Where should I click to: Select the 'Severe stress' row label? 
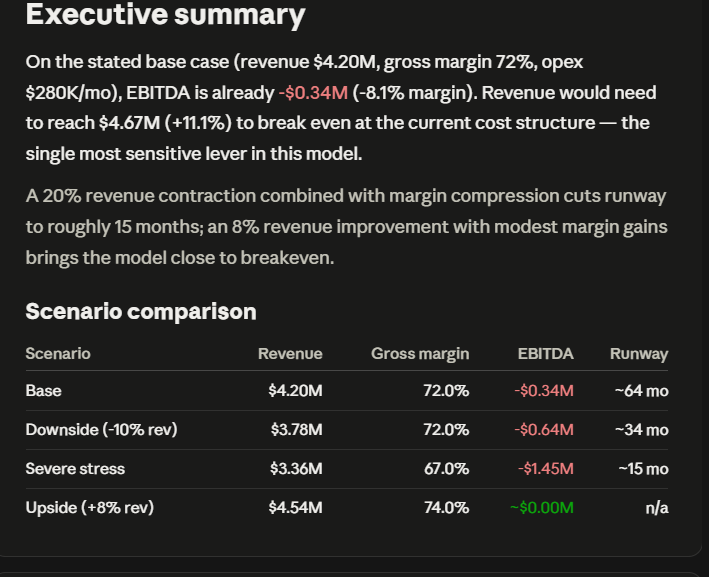[x=75, y=468]
